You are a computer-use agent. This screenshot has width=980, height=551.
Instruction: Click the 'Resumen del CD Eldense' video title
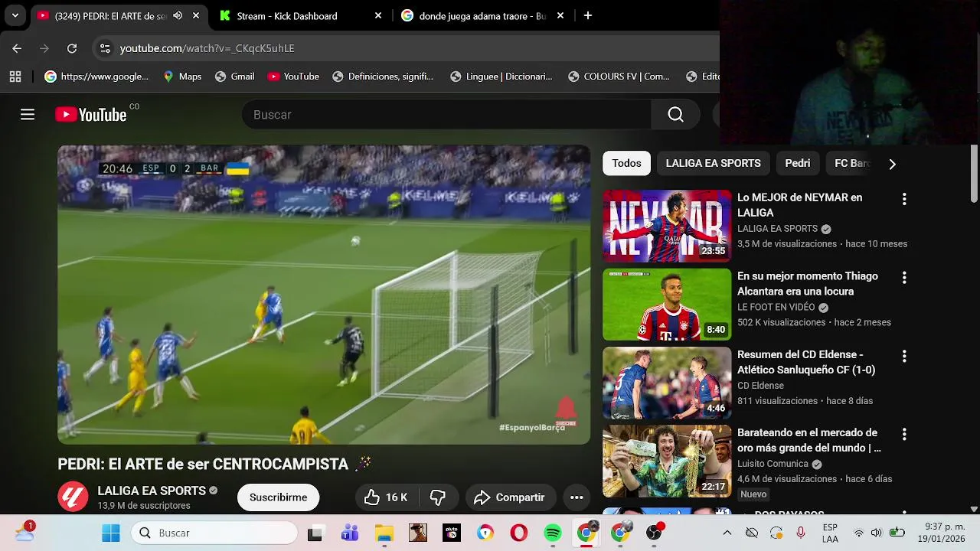pyautogui.click(x=806, y=362)
